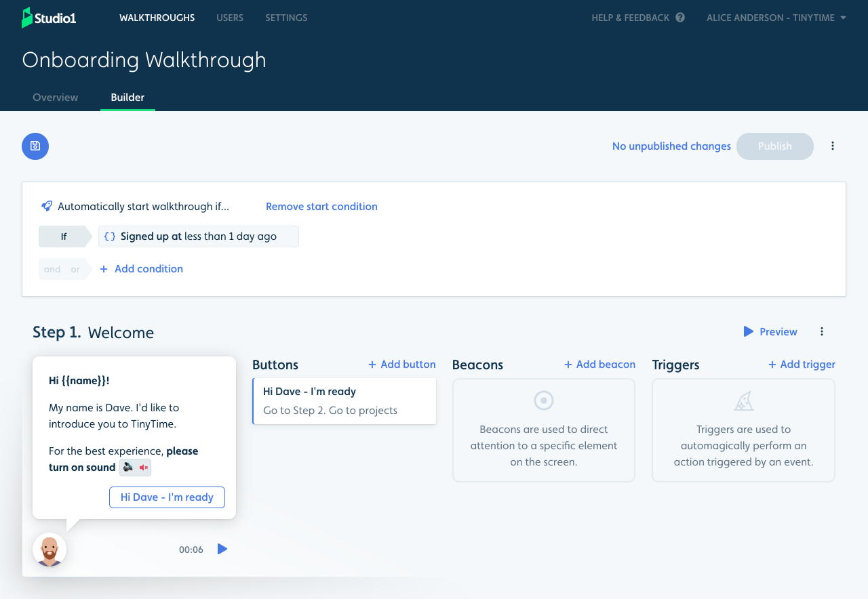The width and height of the screenshot is (868, 599).
Task: Click the curly braces icon in condition
Action: (110, 236)
